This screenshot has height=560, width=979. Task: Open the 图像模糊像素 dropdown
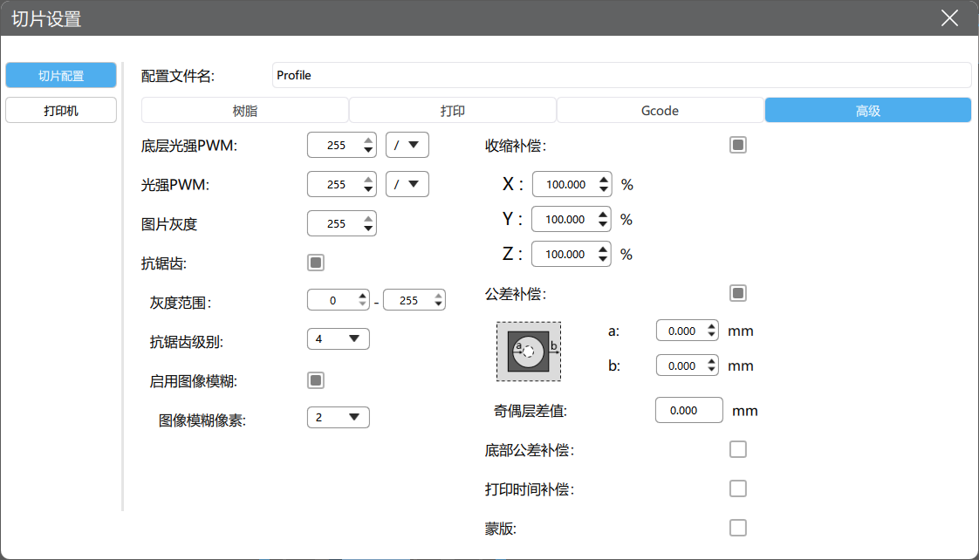pos(339,418)
